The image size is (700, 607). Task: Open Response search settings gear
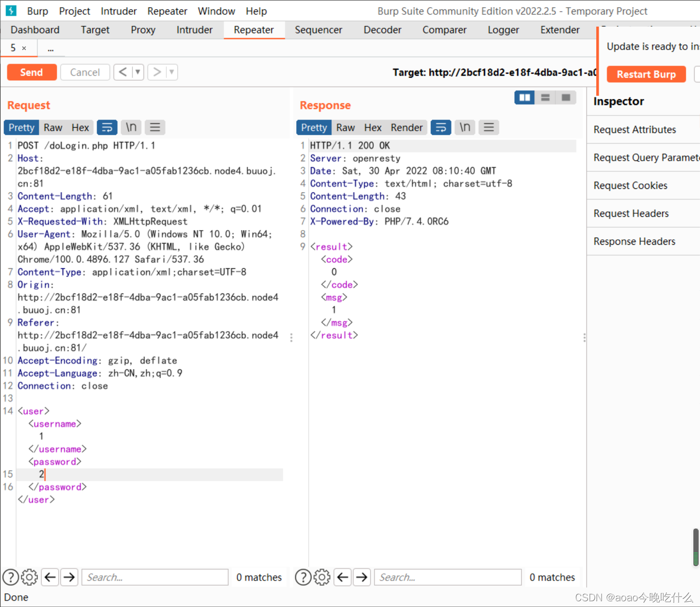click(322, 577)
